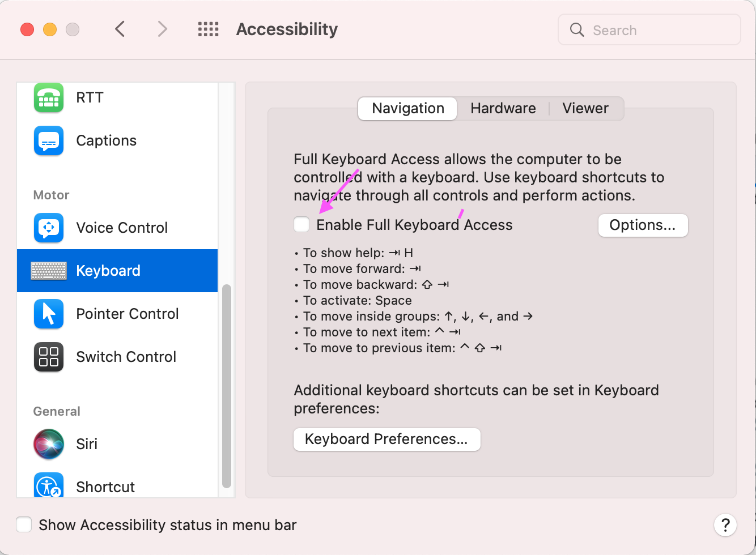The height and width of the screenshot is (555, 756).
Task: Select the Shortcut accessibility icon
Action: click(49, 486)
